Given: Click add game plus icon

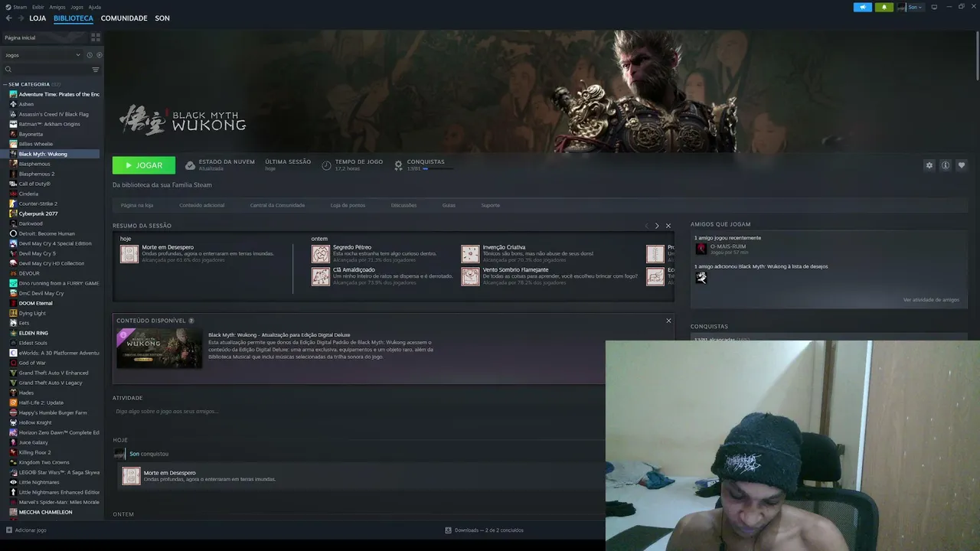Looking at the screenshot, I should tap(9, 530).
